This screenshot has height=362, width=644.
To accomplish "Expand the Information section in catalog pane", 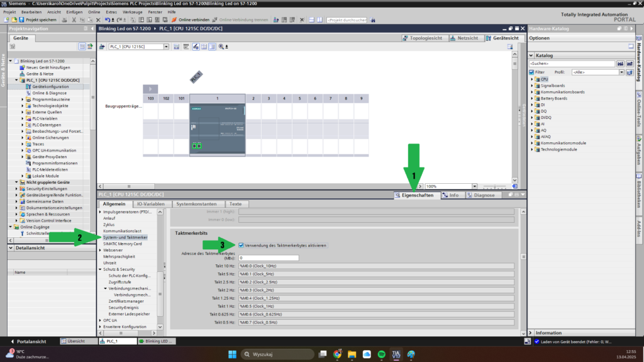I will tap(531, 333).
